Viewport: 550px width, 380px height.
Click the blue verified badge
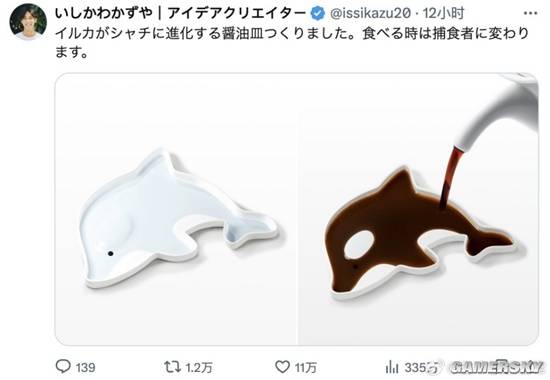[x=317, y=13]
